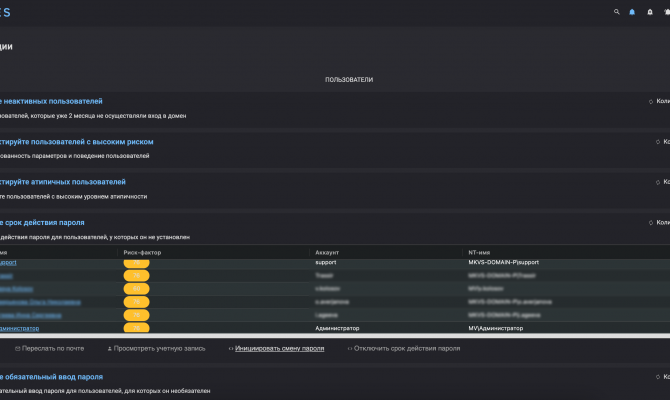Click the blue notification bell icon
This screenshot has width=670, height=400.
coord(632,12)
